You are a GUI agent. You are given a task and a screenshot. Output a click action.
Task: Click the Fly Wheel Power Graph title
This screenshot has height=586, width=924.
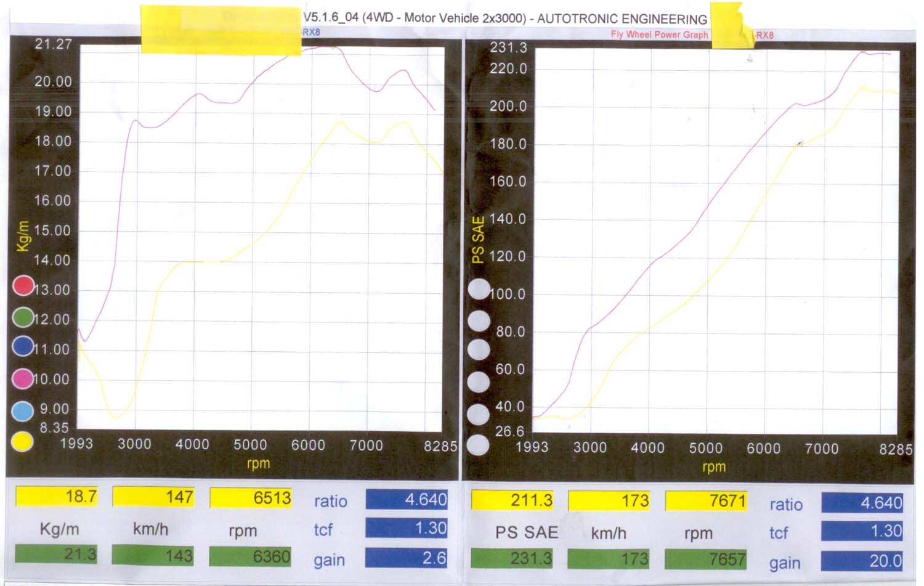659,35
